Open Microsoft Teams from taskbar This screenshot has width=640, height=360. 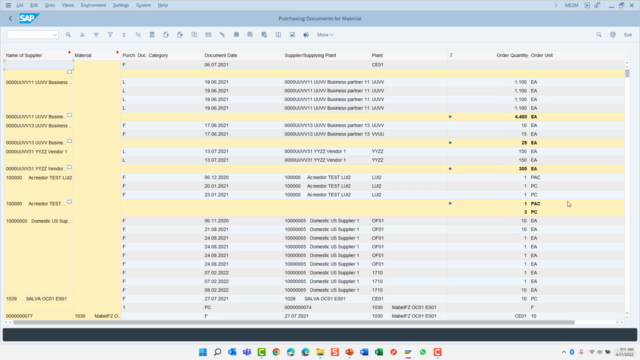247,352
